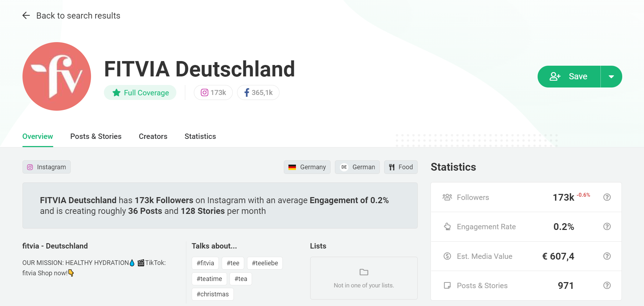644x306 pixels.
Task: Click the #teeliebe hashtag
Action: pyautogui.click(x=265, y=263)
